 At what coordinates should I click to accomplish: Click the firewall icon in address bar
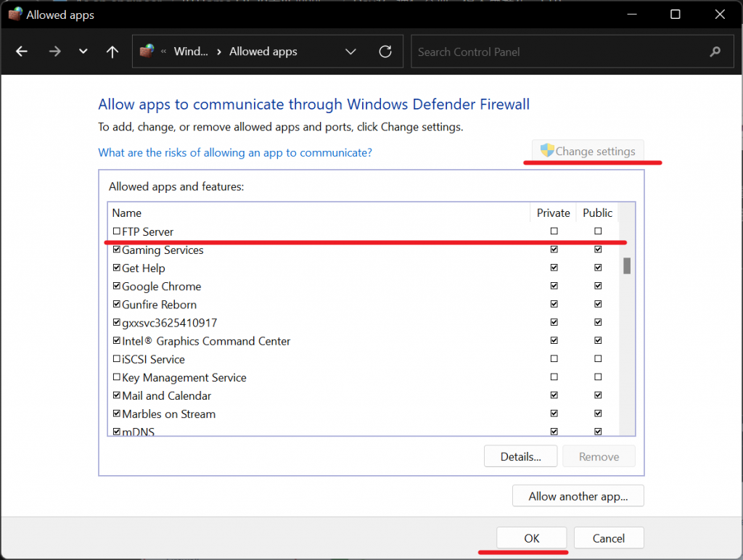(147, 51)
